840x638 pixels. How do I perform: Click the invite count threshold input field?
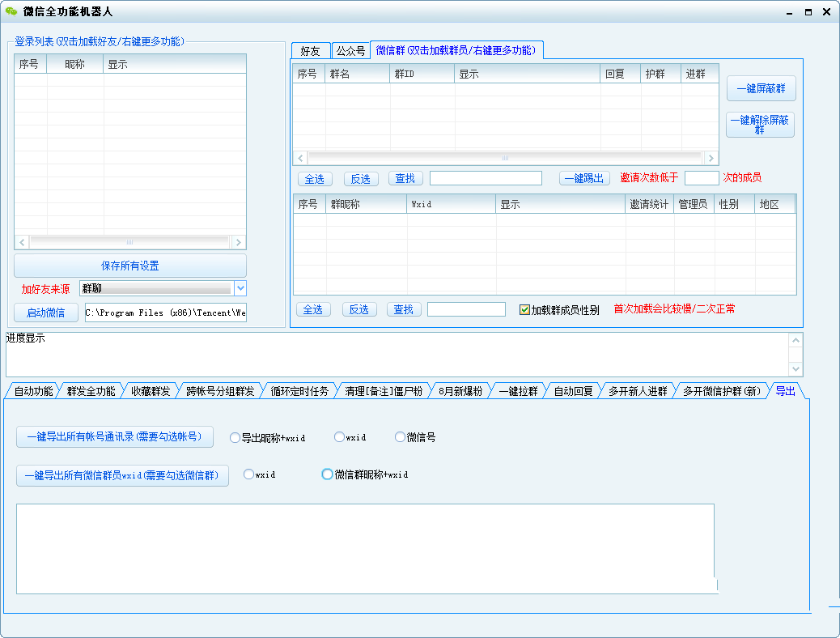click(x=702, y=178)
